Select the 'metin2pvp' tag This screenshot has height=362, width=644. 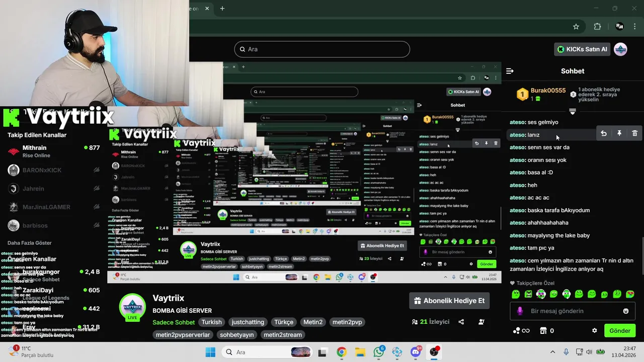[x=347, y=322]
